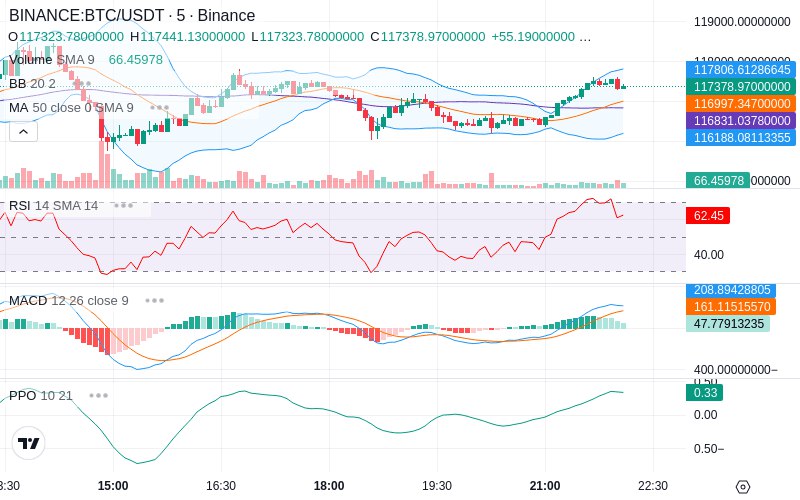Select the Volume SMA 9 legend

click(x=52, y=60)
